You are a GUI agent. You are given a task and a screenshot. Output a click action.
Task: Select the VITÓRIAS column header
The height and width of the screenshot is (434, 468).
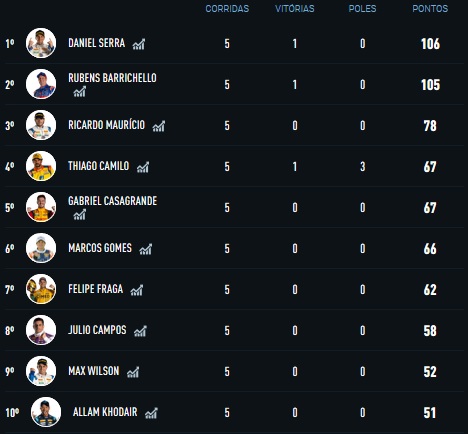[x=295, y=9]
